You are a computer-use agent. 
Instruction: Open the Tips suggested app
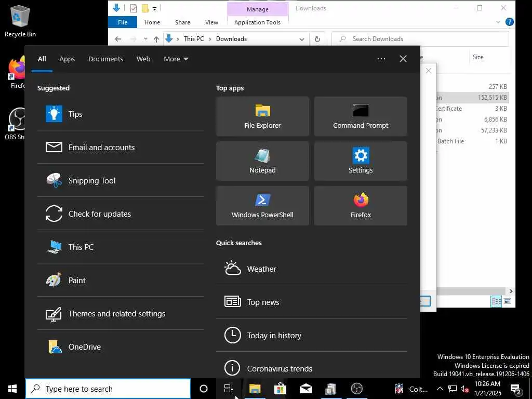click(x=121, y=114)
